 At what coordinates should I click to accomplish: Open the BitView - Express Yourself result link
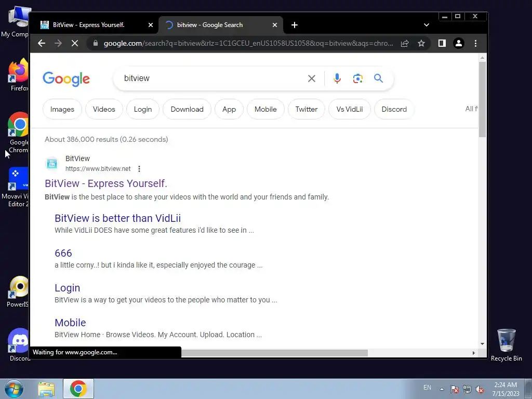[106, 183]
